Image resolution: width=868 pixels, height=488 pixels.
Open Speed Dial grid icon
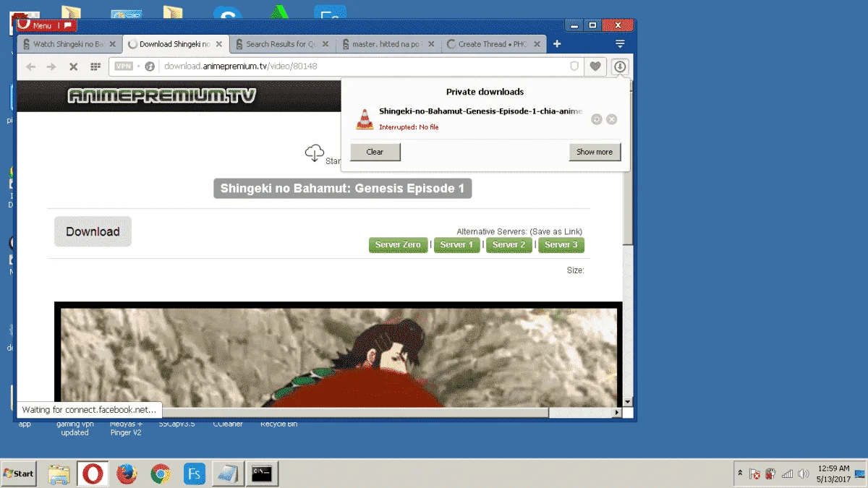pos(95,67)
